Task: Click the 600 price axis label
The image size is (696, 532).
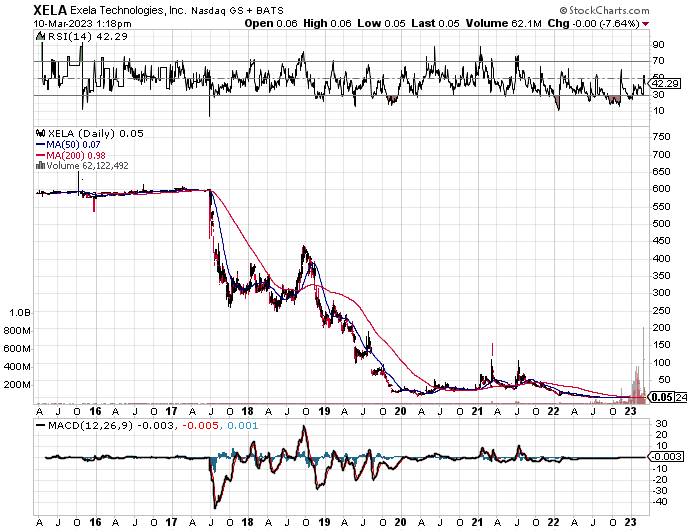Action: [x=661, y=189]
